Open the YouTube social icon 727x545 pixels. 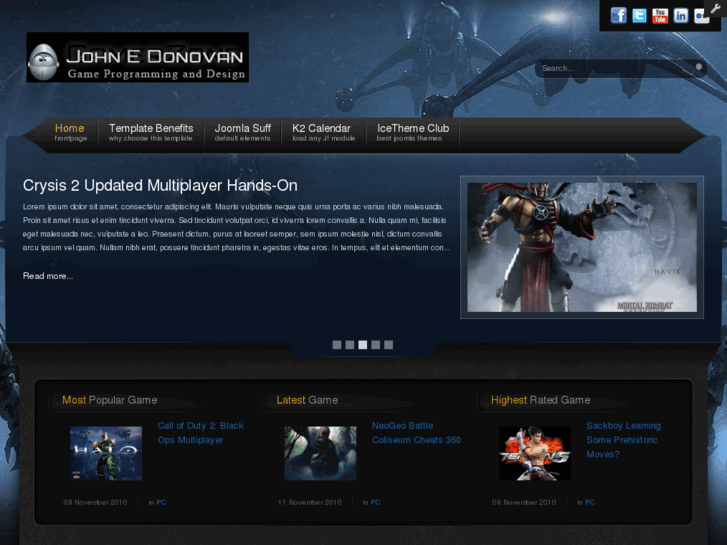pyautogui.click(x=660, y=15)
